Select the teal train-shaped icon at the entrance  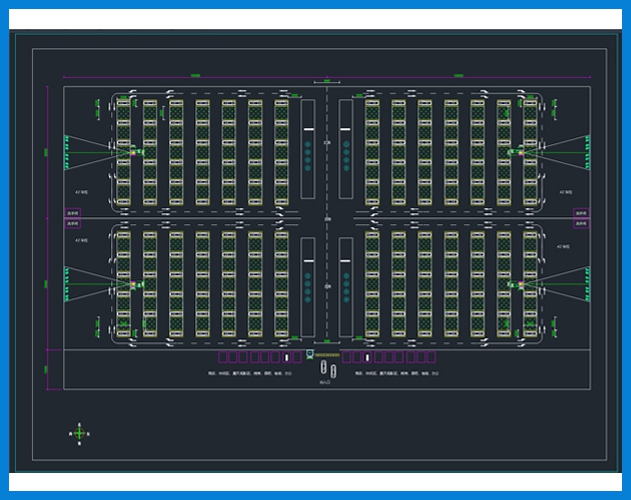coord(309,355)
